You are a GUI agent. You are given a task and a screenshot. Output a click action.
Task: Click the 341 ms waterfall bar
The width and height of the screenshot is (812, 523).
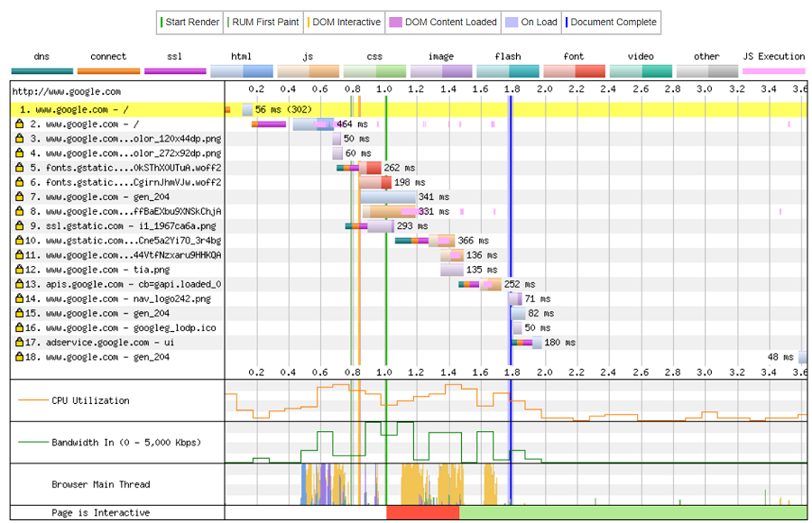[x=388, y=197]
